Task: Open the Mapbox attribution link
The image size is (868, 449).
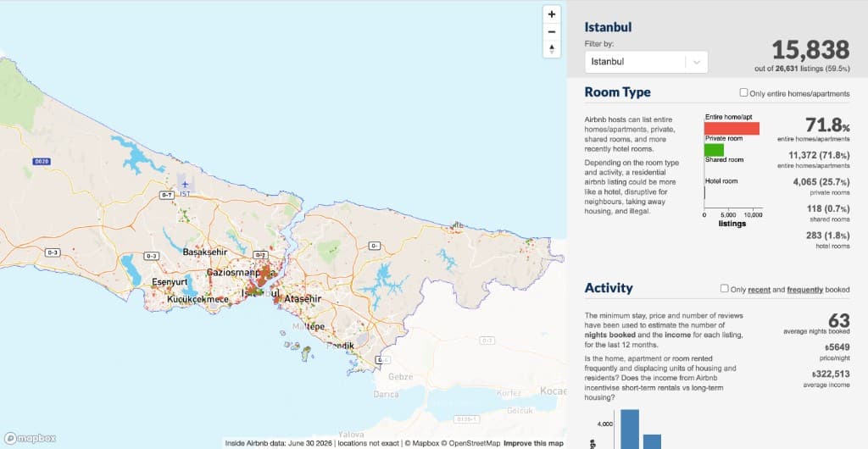Action: [423, 443]
